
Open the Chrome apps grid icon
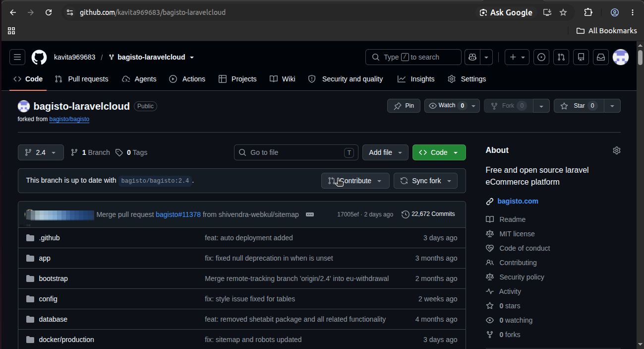11,31
